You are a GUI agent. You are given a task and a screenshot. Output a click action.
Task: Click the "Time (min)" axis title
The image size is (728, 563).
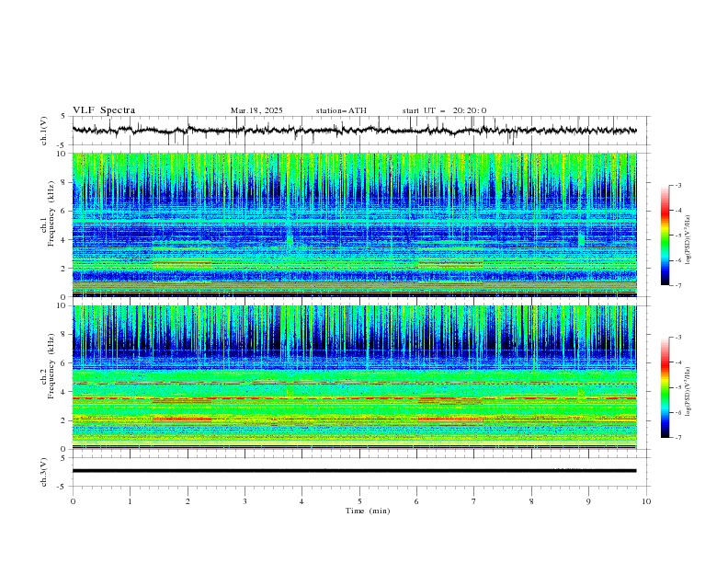tap(368, 511)
